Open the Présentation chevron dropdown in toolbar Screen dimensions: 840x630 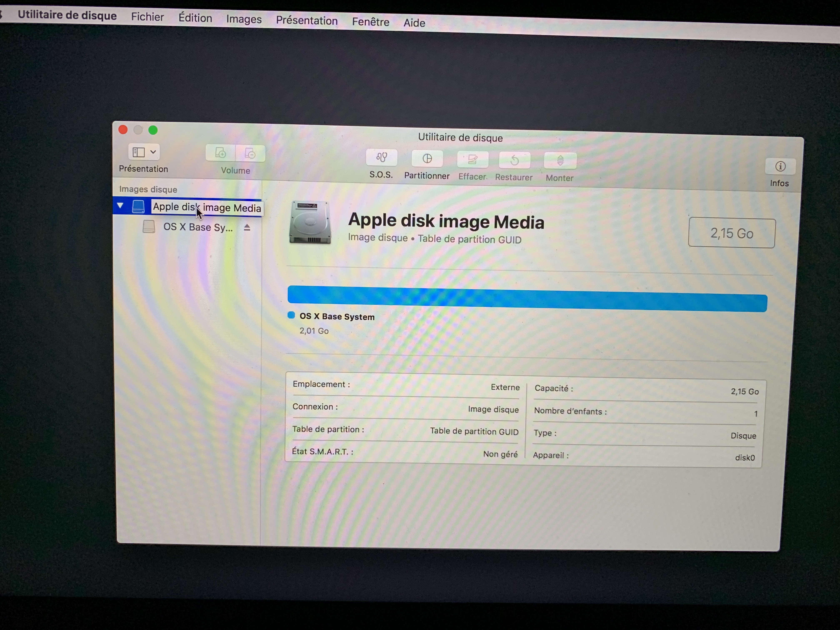153,152
